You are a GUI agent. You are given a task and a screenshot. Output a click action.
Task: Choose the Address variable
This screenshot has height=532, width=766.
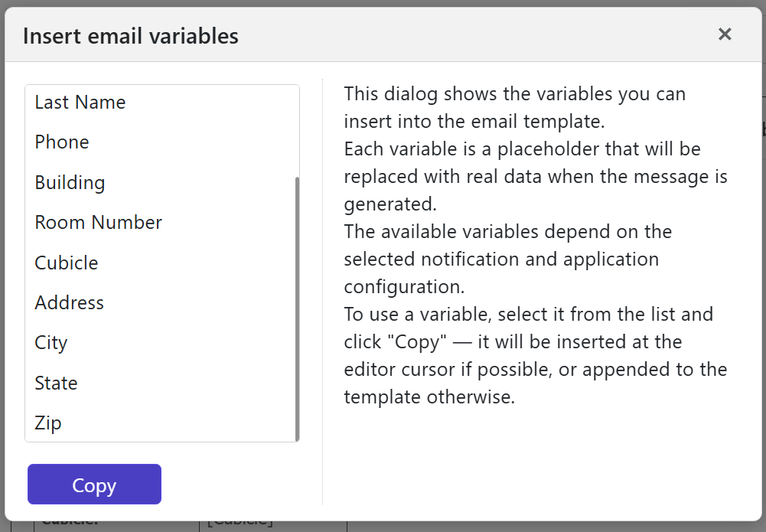69,303
